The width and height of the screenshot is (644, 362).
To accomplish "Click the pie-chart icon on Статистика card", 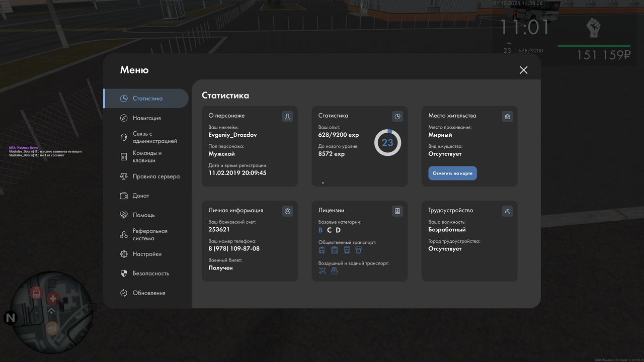I will pos(397,117).
